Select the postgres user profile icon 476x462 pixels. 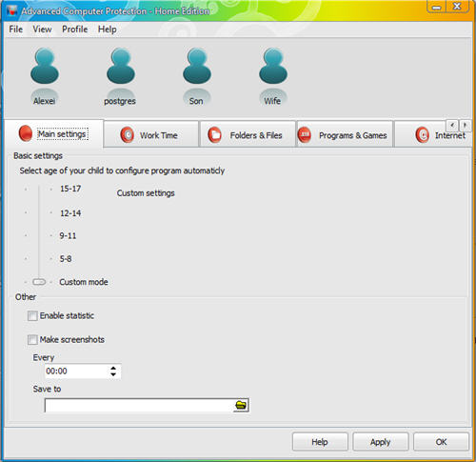(121, 66)
